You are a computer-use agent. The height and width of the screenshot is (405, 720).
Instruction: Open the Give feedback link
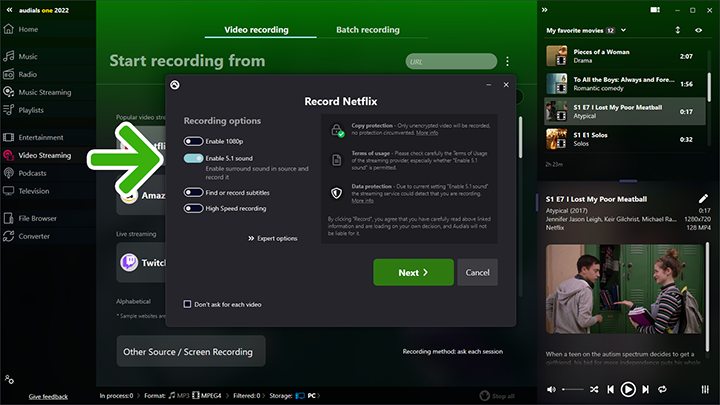[x=48, y=397]
